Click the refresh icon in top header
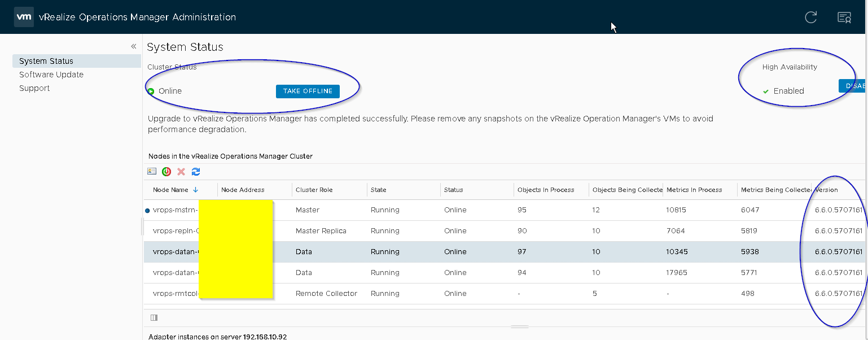This screenshot has width=868, height=340. [810, 18]
